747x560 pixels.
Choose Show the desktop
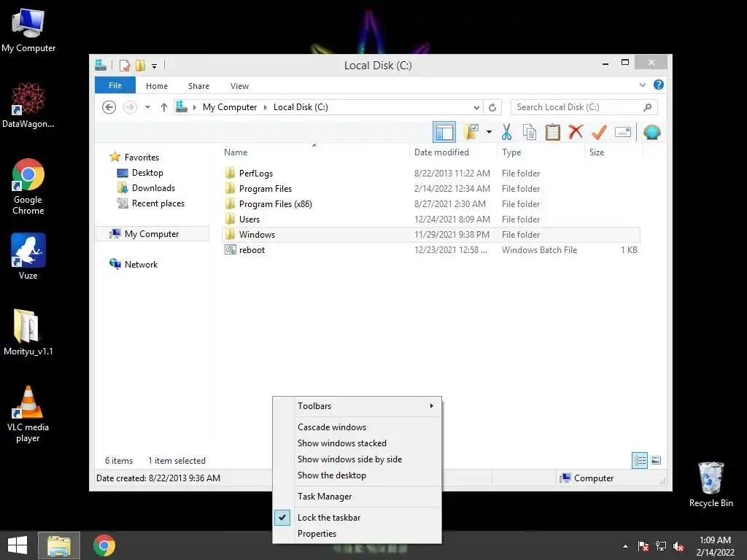coord(366,475)
